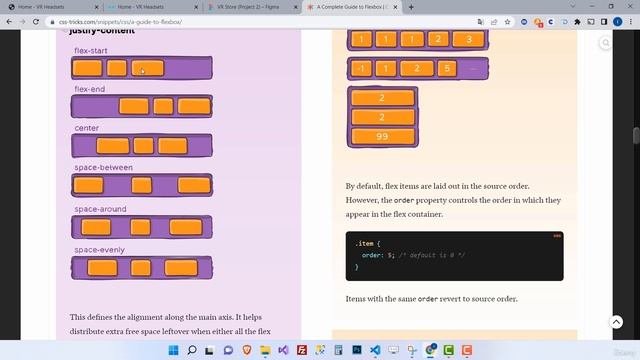Click the orange box labeled 5
Viewport: 640px width, 360px height.
(447, 69)
